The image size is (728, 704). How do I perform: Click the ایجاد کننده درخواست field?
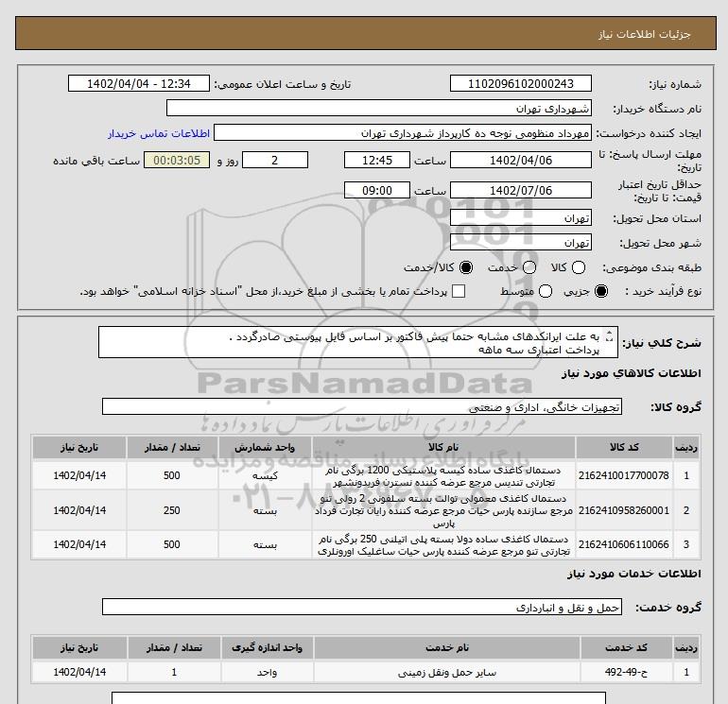[x=403, y=132]
